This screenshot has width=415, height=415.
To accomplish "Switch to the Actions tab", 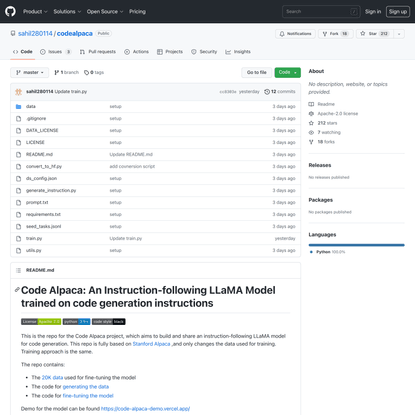I will (x=136, y=52).
